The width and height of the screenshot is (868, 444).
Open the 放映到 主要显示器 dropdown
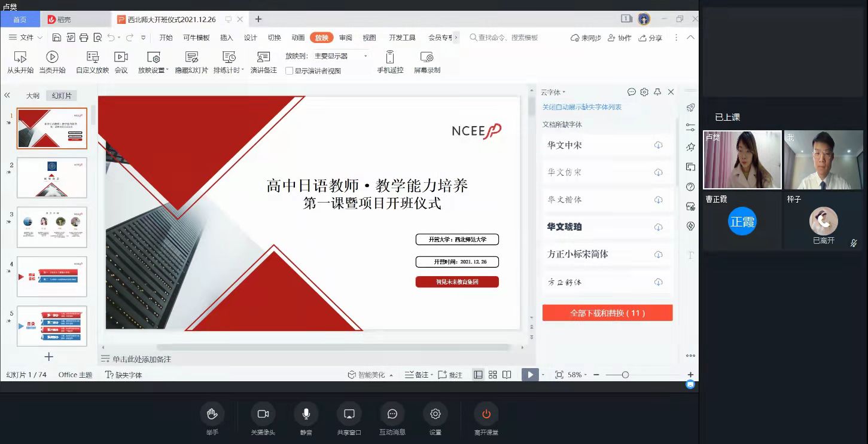point(341,56)
